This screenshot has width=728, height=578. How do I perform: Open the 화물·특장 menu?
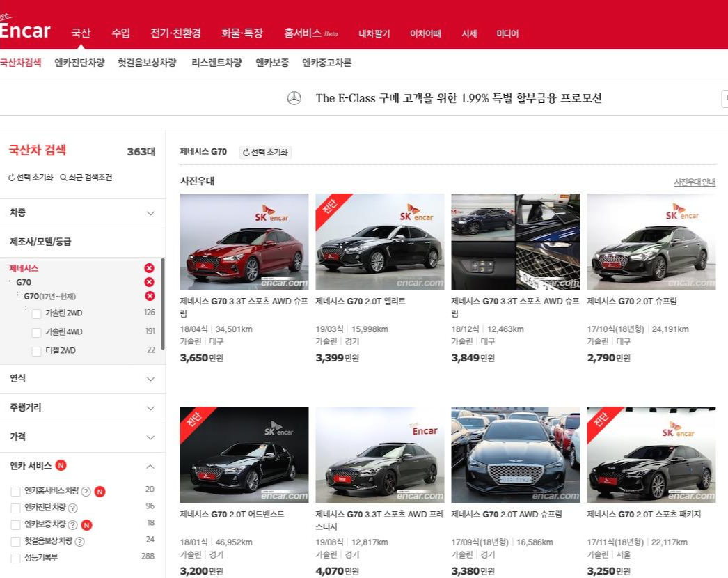(242, 33)
